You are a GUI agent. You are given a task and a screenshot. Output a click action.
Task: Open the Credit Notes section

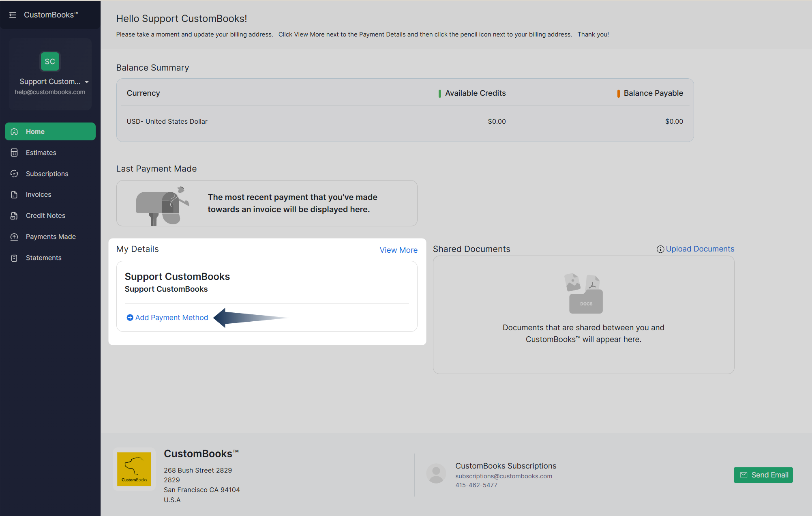[x=45, y=216]
